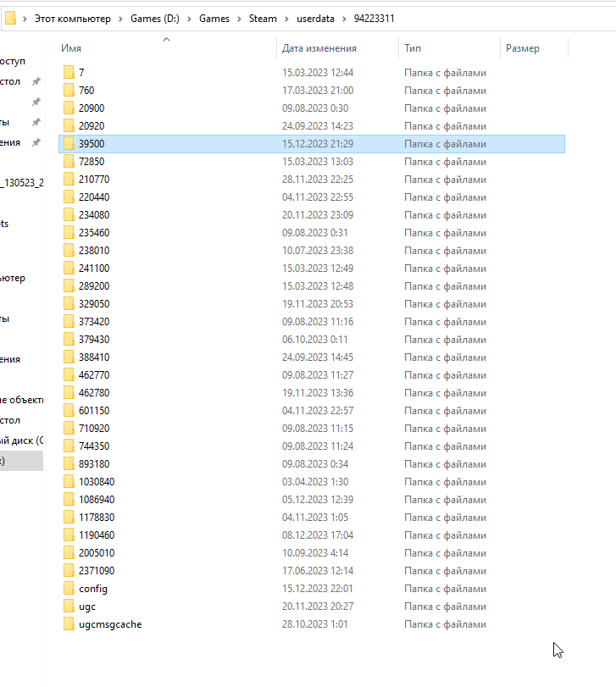
Task: Click the folder icon next to 235460
Action: pos(69,233)
